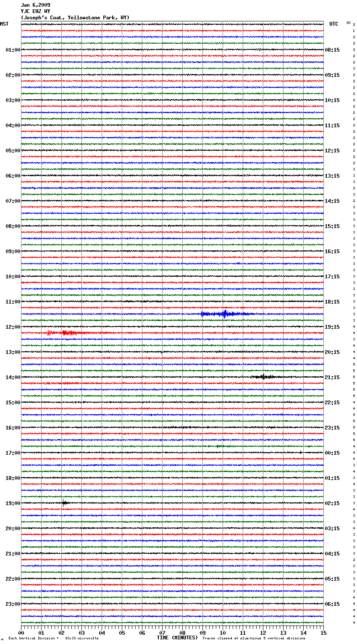Click the '19:15' UTC time label
The image size is (357, 644).
pos(332,327)
